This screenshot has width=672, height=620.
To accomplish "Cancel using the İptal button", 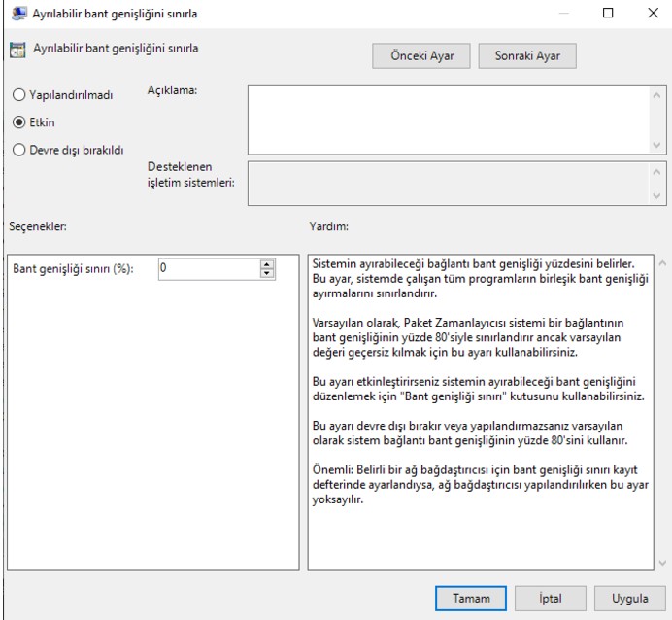I will click(551, 598).
